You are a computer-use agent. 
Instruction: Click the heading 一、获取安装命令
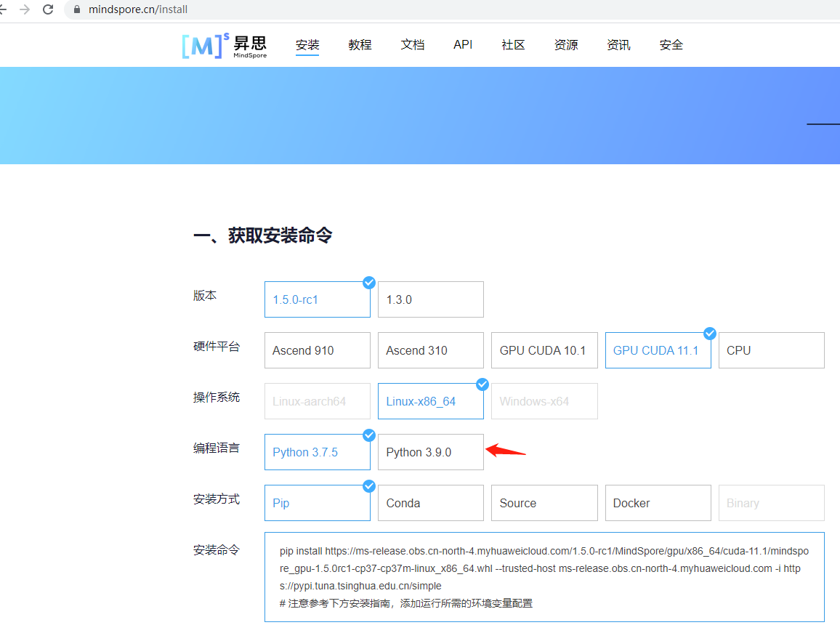263,235
